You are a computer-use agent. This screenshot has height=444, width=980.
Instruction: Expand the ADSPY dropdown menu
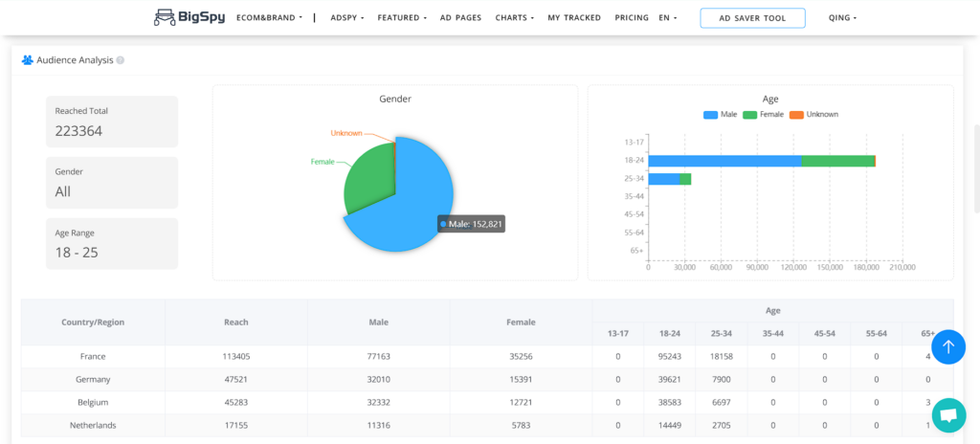click(x=346, y=17)
